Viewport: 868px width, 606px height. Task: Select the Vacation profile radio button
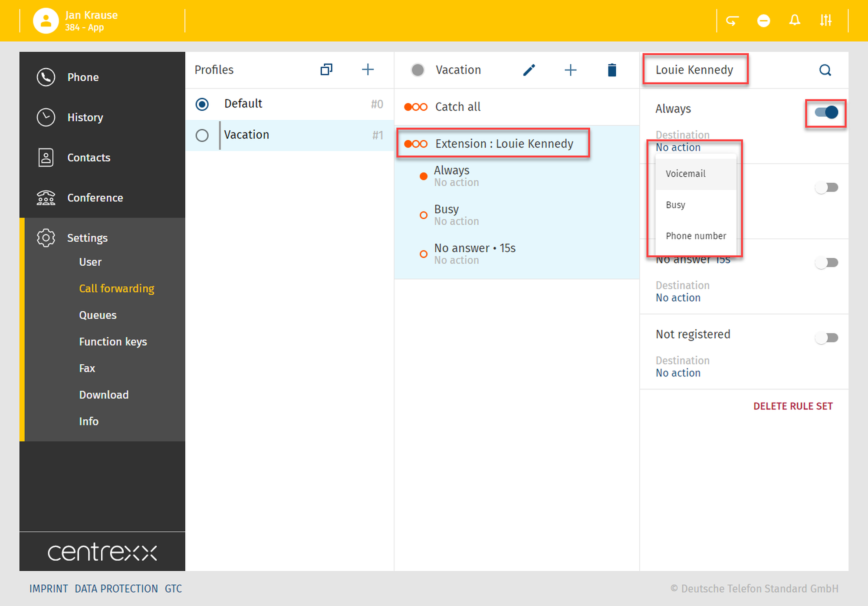tap(202, 135)
